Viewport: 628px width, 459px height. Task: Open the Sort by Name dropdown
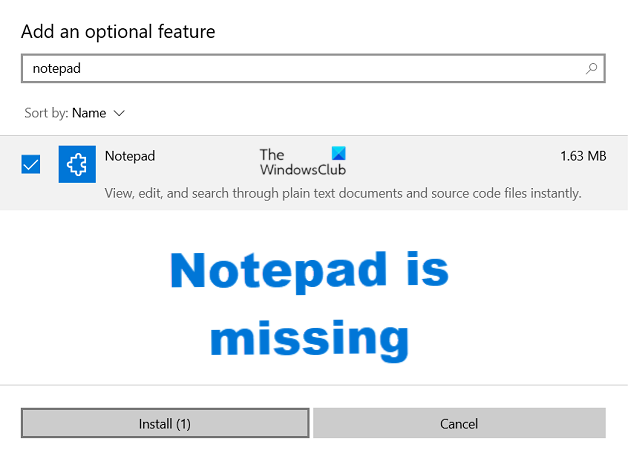[88, 113]
